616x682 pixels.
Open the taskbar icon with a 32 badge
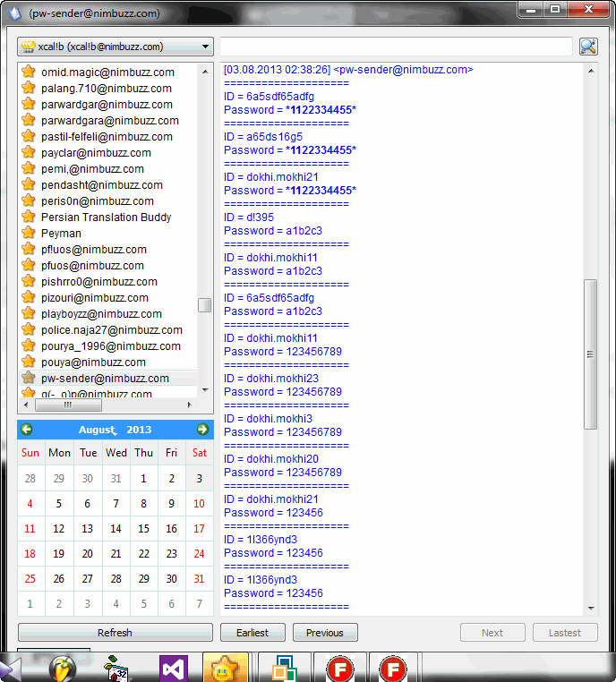coord(116,668)
